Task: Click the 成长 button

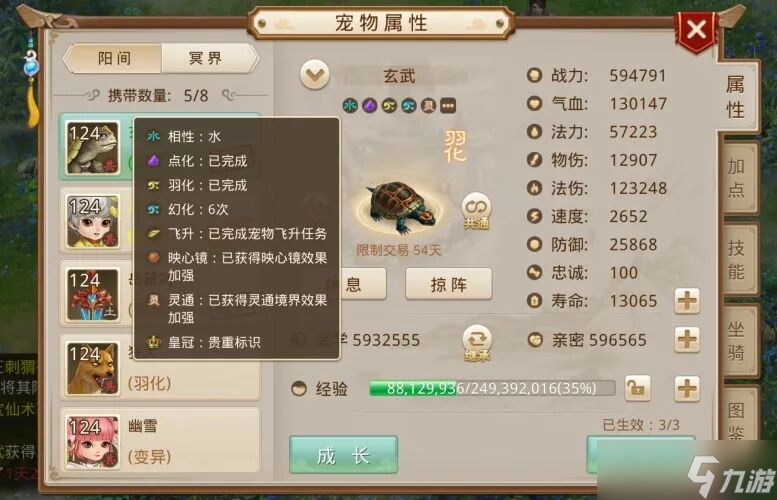Action: (x=343, y=455)
